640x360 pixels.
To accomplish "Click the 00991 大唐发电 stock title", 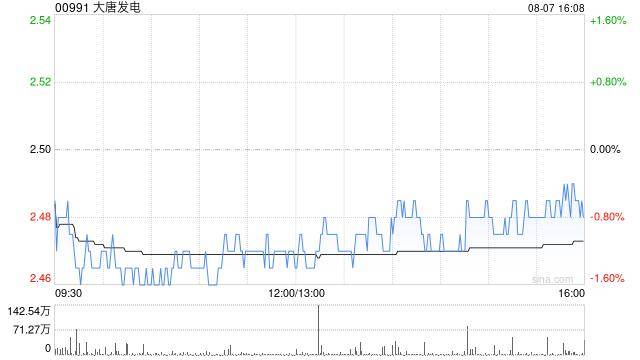I will pos(98,7).
